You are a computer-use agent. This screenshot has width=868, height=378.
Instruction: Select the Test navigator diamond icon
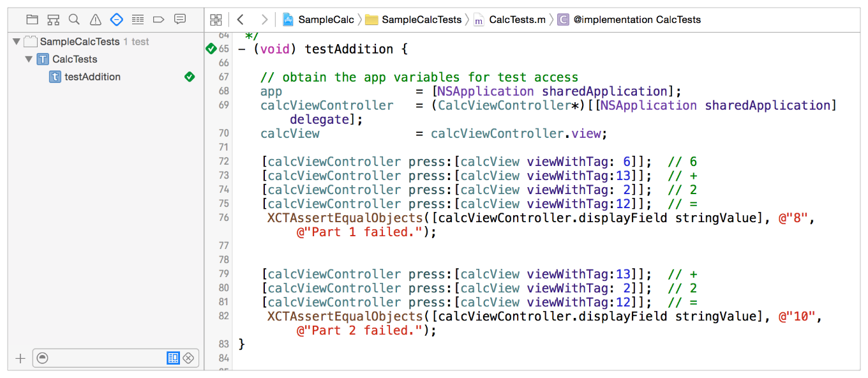(116, 20)
